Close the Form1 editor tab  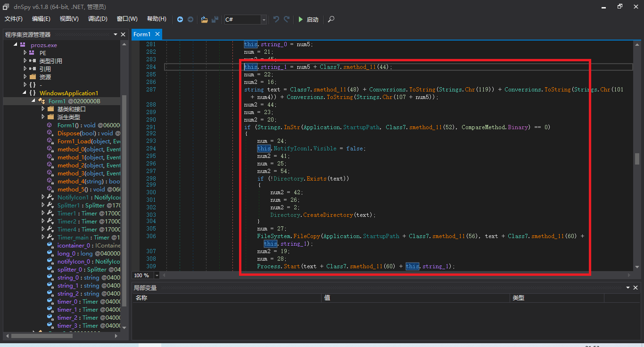tap(157, 34)
